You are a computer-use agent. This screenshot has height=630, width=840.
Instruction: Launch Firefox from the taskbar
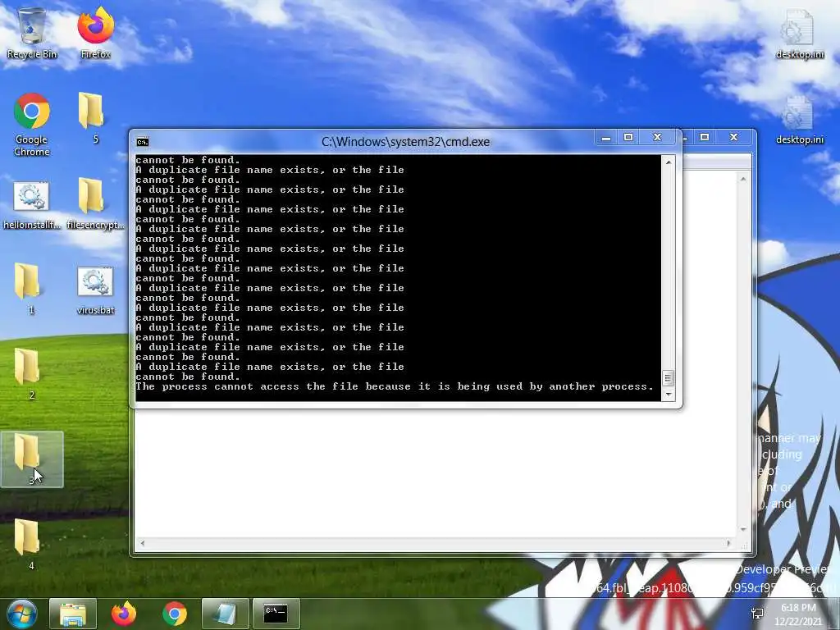[124, 614]
